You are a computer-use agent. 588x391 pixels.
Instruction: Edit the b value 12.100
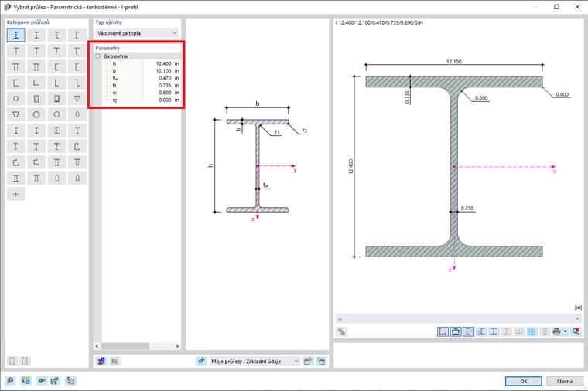click(x=158, y=71)
